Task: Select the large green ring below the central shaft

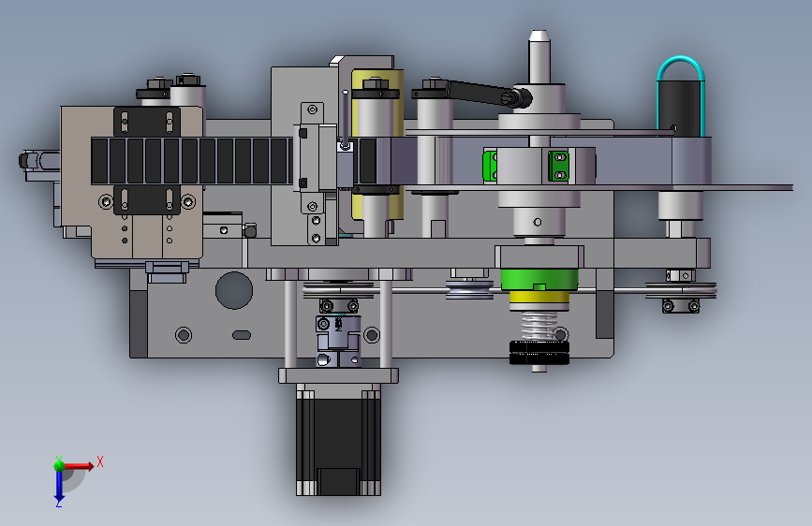Action: (539, 280)
